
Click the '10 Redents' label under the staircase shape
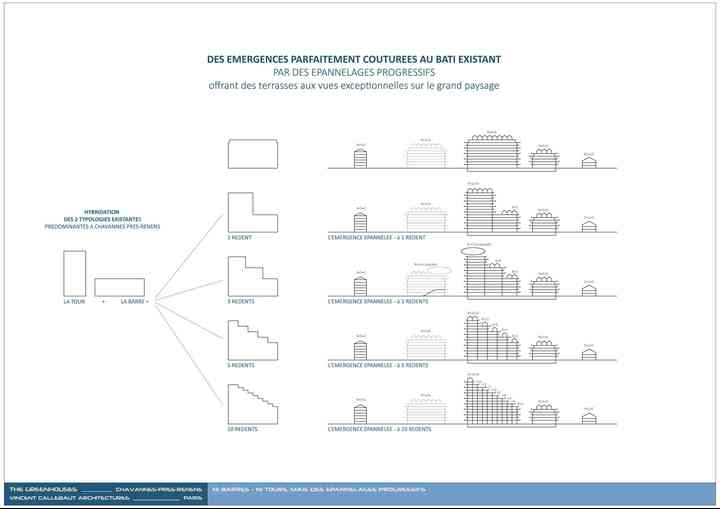point(241,429)
